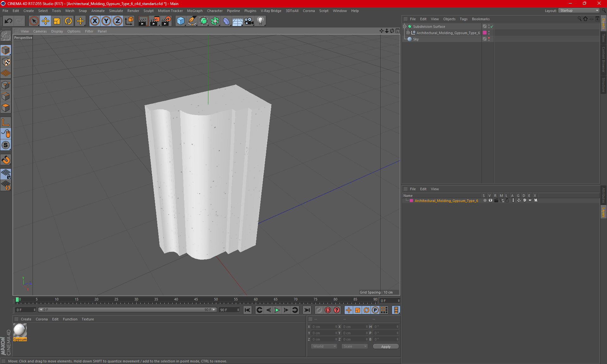The width and height of the screenshot is (607, 364).
Task: Add a Light object
Action: [261, 21]
